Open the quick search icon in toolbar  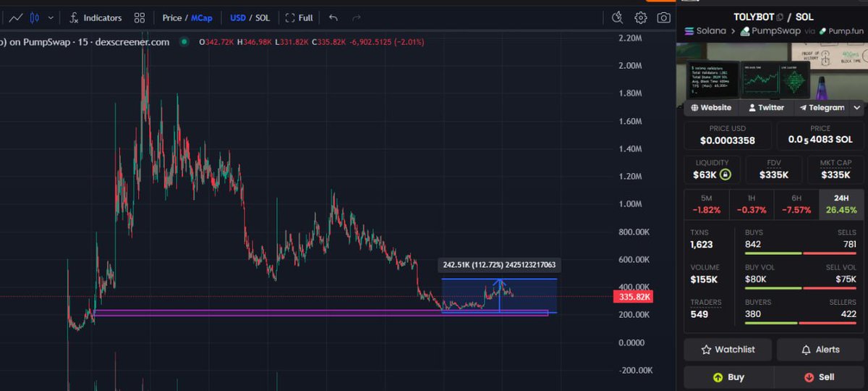[x=617, y=17]
